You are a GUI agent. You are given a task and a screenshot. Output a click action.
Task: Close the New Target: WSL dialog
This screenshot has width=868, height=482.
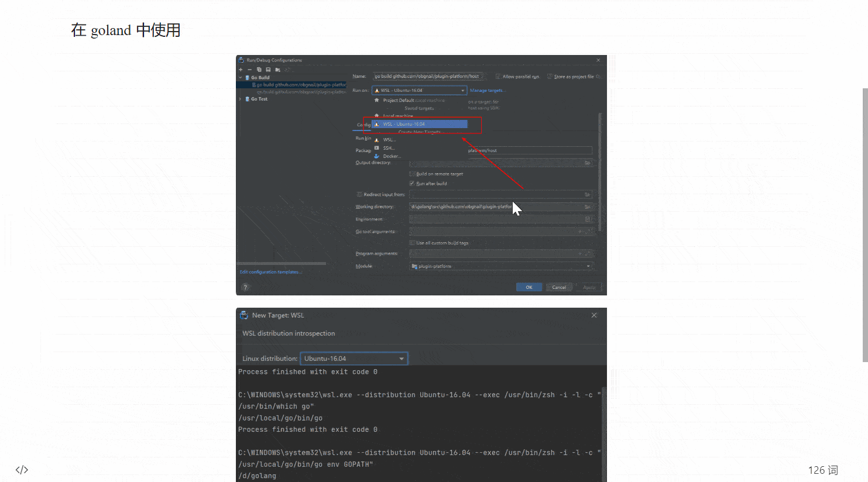pos(594,315)
